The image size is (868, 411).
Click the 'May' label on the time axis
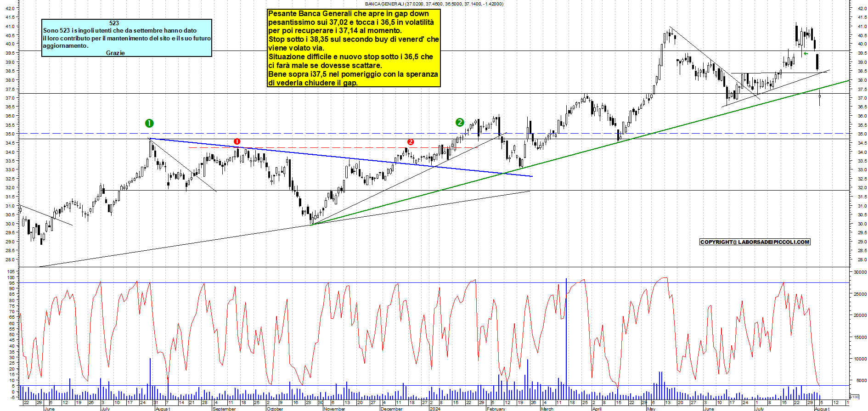[x=651, y=409]
